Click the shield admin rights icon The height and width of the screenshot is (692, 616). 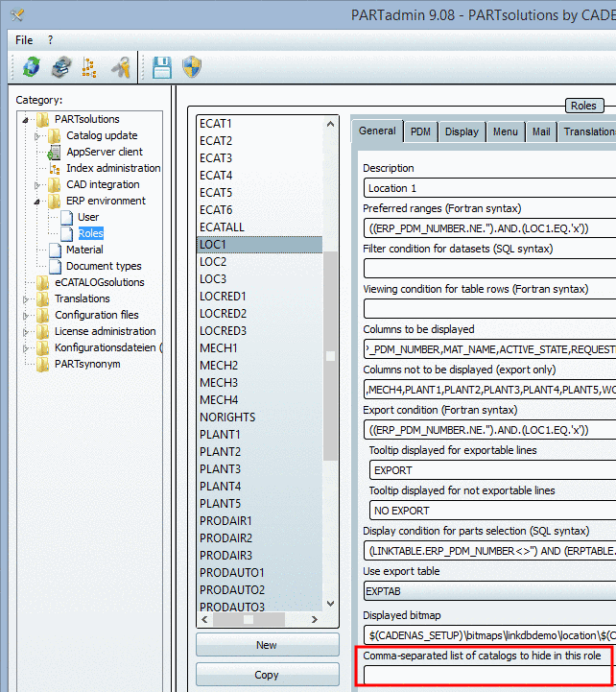[x=192, y=67]
